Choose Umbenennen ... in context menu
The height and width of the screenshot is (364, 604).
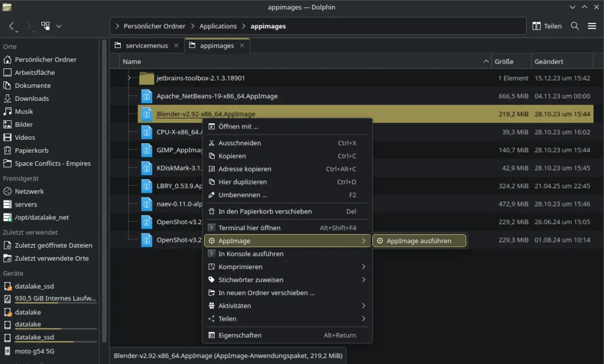287,195
